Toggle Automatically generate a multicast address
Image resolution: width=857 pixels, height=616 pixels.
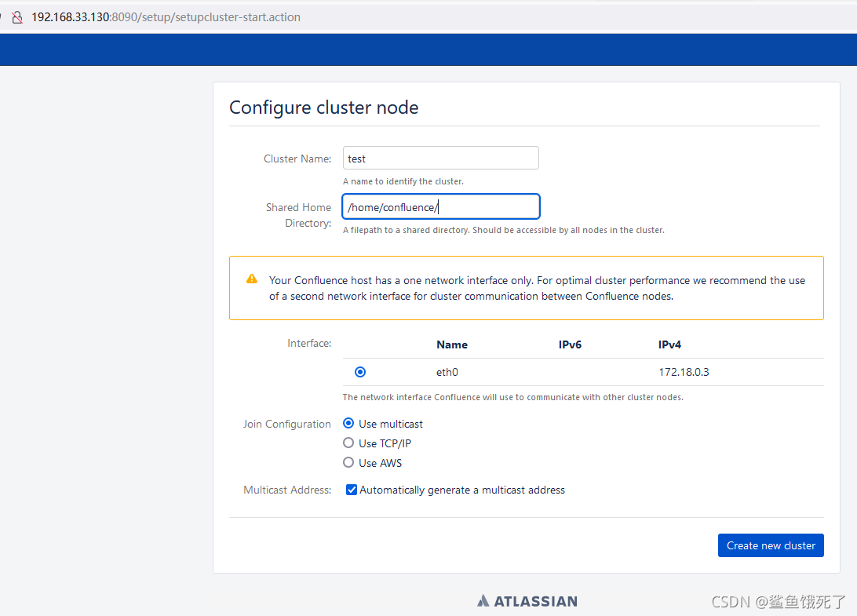[352, 490]
